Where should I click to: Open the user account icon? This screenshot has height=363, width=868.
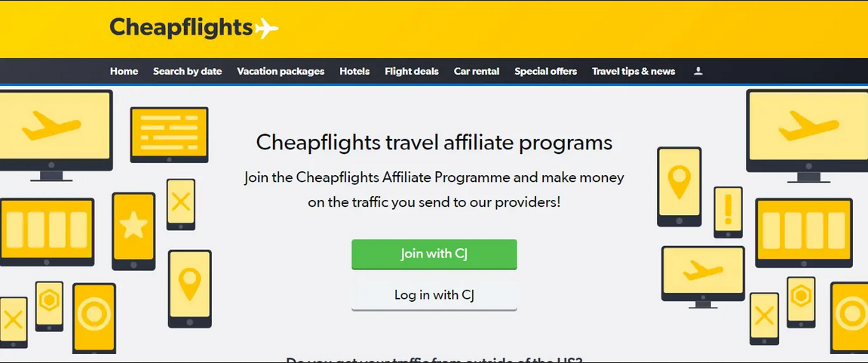click(698, 71)
